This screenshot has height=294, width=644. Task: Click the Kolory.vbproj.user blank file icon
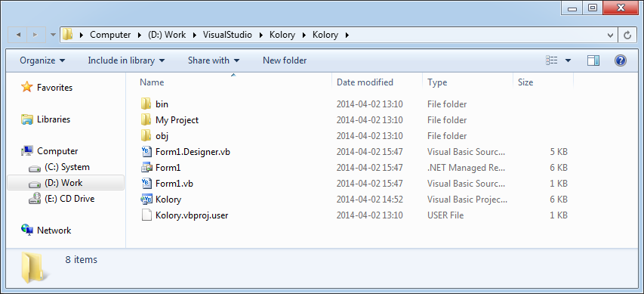pyautogui.click(x=146, y=215)
